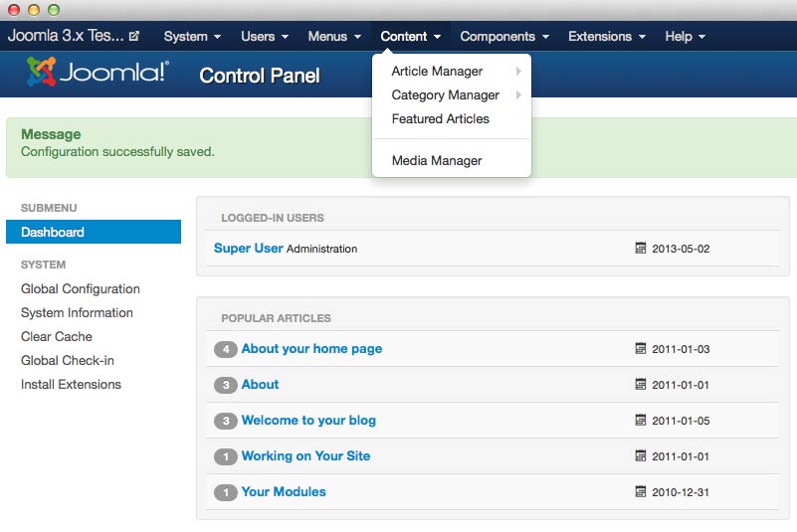Open the System dropdown menu
The image size is (797, 532).
(192, 37)
